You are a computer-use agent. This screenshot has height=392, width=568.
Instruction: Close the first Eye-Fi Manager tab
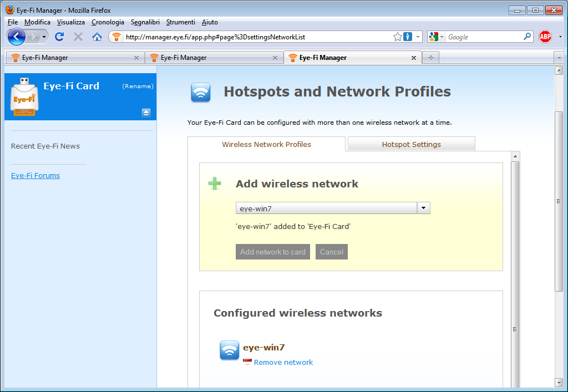[x=136, y=58]
